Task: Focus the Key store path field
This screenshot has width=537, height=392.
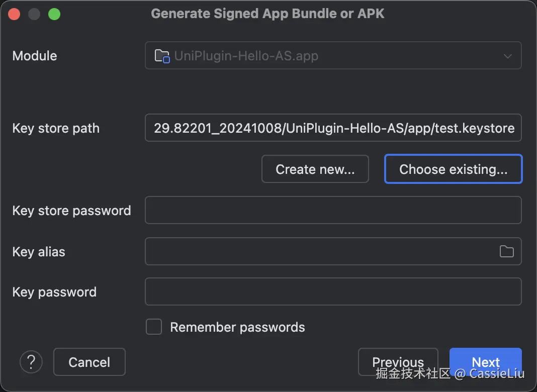Action: [x=333, y=128]
